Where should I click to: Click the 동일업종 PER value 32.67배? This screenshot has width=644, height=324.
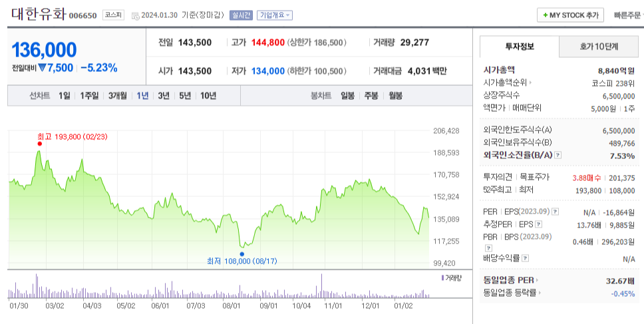(620, 281)
